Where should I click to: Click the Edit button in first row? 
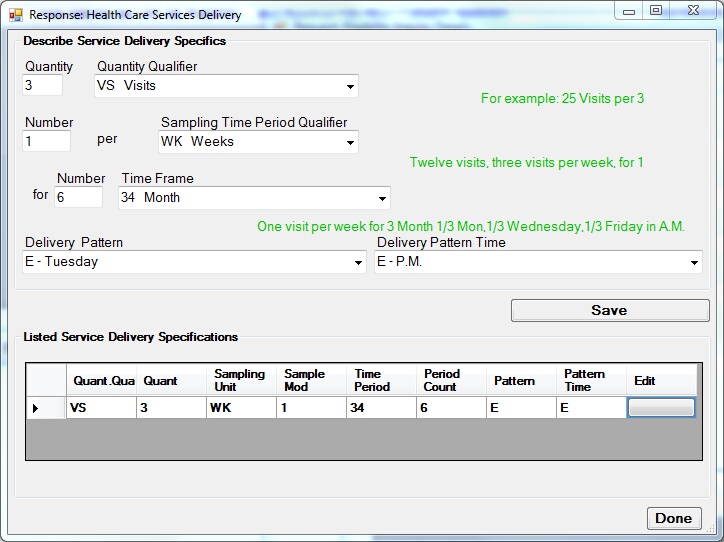point(661,408)
